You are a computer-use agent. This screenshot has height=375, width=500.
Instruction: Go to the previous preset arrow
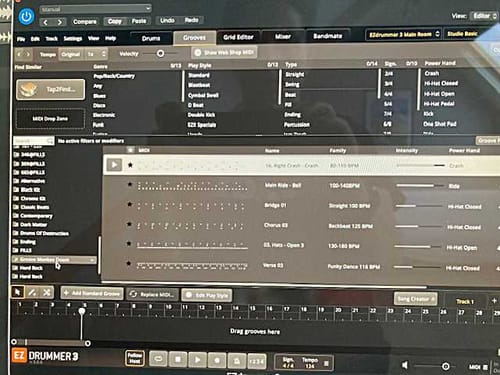click(46, 22)
